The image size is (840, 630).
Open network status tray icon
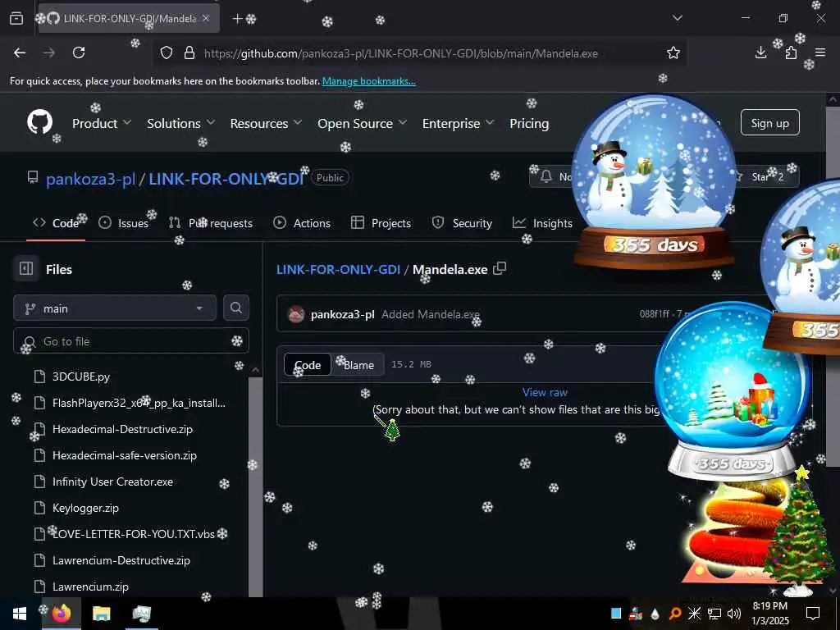click(x=714, y=614)
